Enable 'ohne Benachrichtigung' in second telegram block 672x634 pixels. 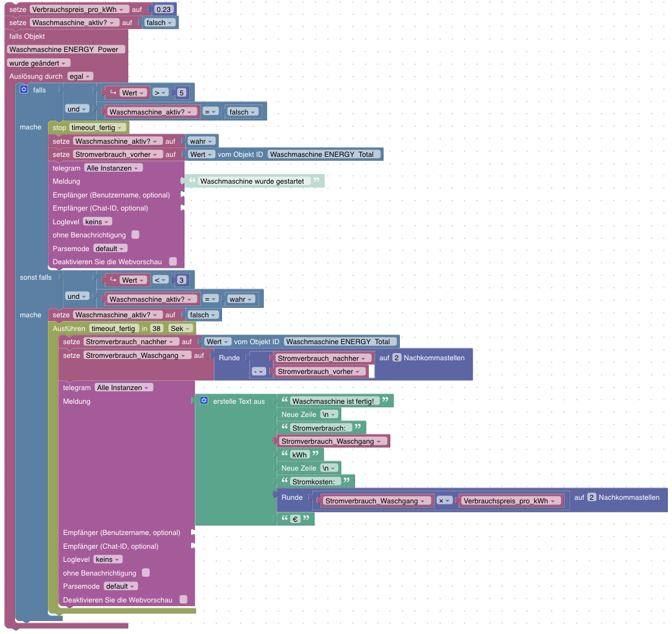click(146, 573)
